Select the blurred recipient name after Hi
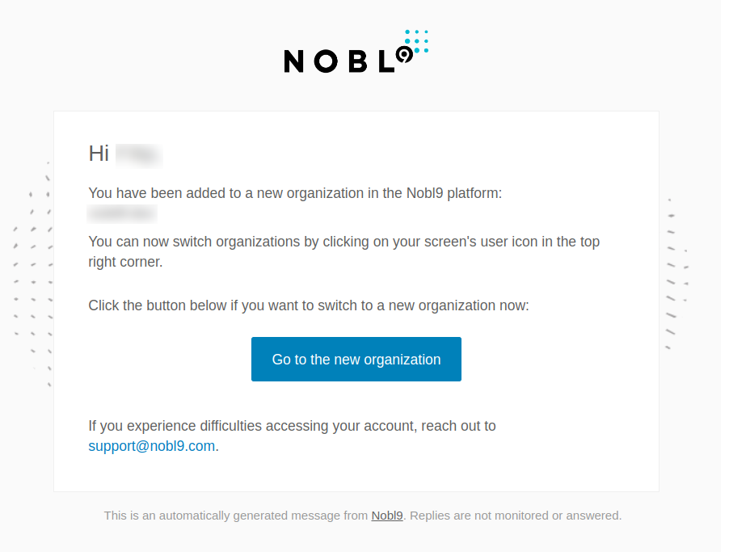Image resolution: width=729 pixels, height=560 pixels. tap(139, 155)
